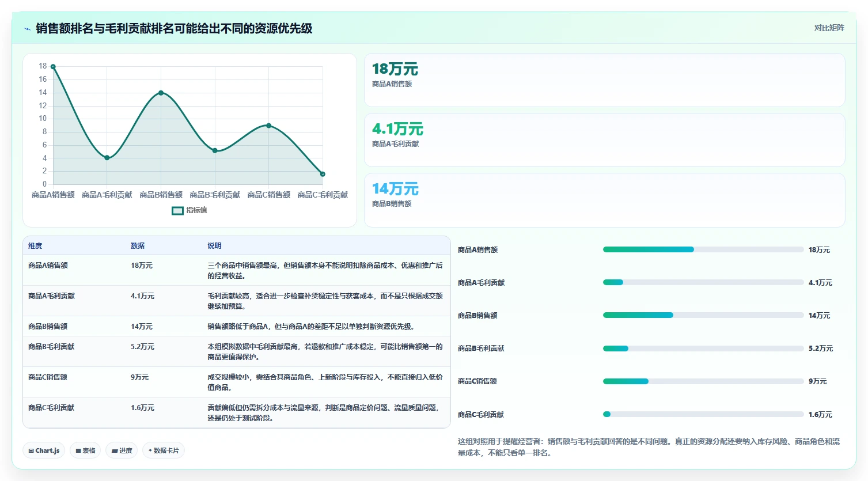Viewport: 868px width, 481px height.
Task: Click the 商品B毛利贡献 table row label
Action: click(51, 347)
